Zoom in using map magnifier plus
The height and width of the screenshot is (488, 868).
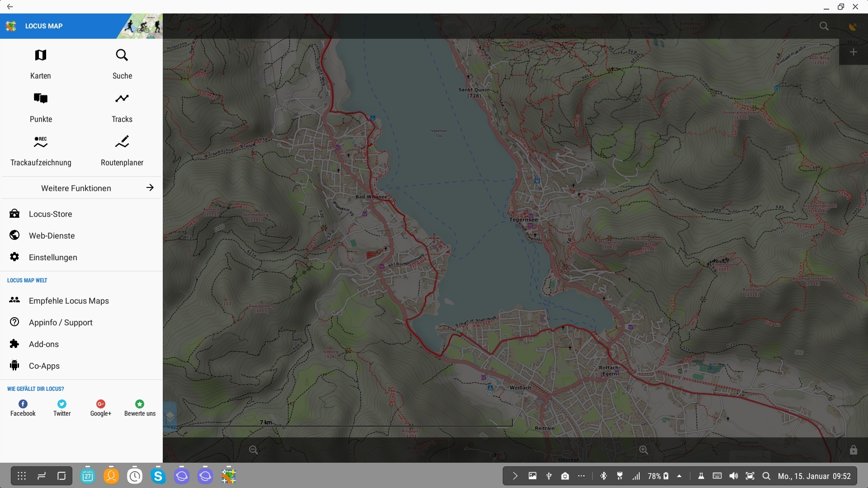point(643,450)
